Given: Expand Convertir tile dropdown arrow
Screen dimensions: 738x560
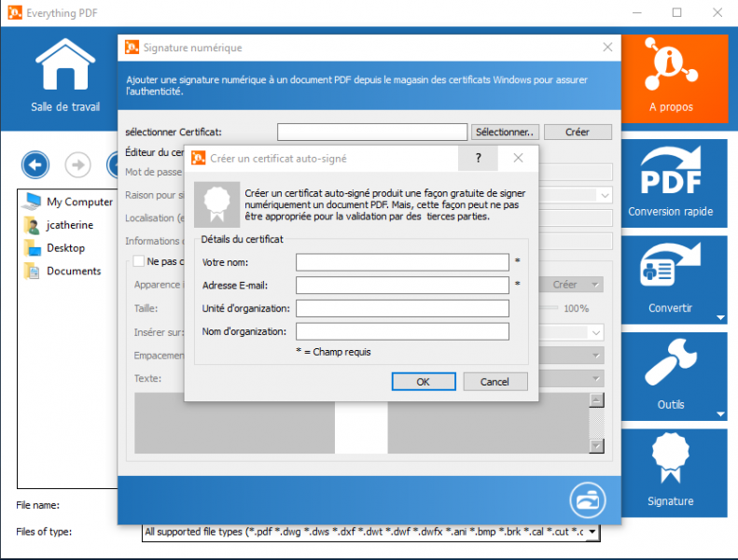Looking at the screenshot, I should [x=720, y=318].
